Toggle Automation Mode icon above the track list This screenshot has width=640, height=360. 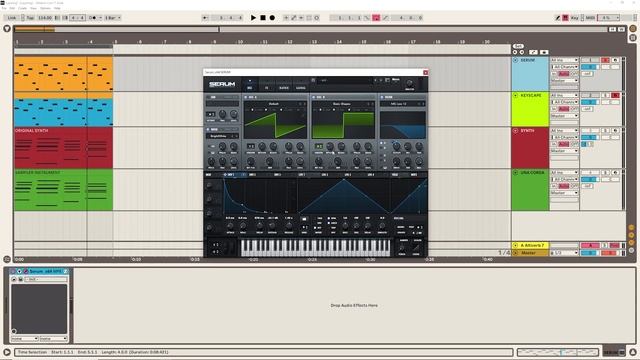[533, 52]
